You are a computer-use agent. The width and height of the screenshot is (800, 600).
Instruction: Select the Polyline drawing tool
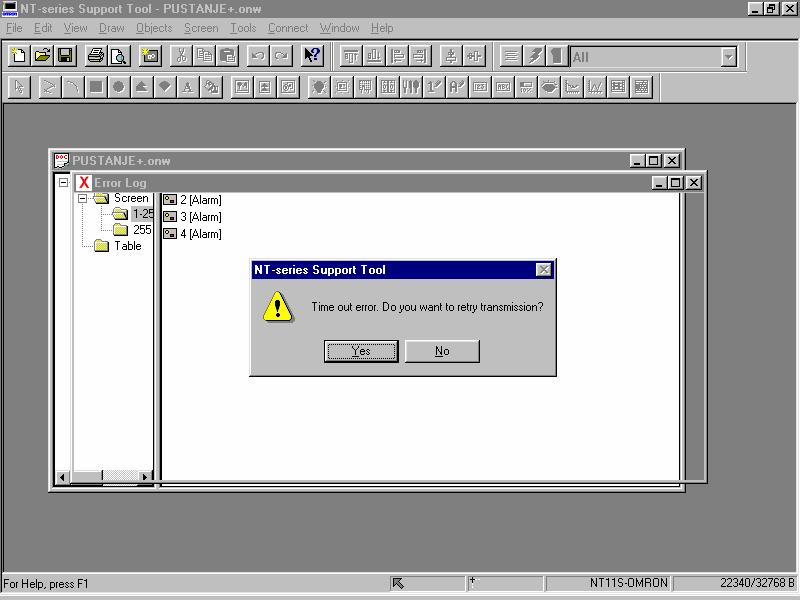pos(49,87)
